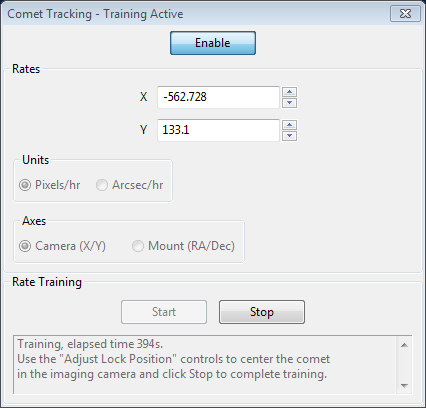Choose Mount (RA/Dec) axes
The height and width of the screenshot is (408, 426).
(183, 246)
